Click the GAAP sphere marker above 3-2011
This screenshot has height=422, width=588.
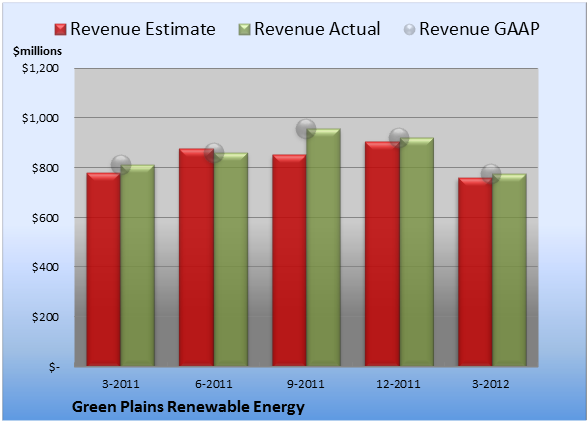(x=121, y=164)
